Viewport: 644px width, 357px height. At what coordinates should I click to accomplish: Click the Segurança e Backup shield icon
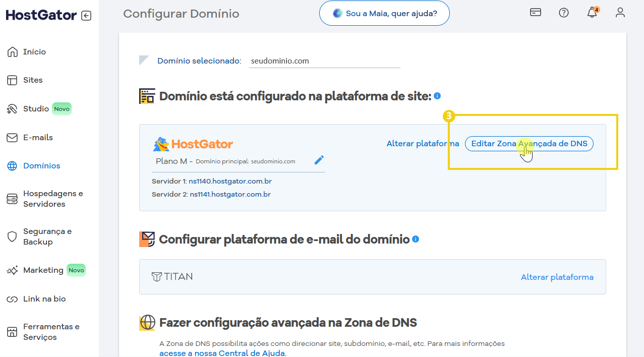click(x=12, y=236)
